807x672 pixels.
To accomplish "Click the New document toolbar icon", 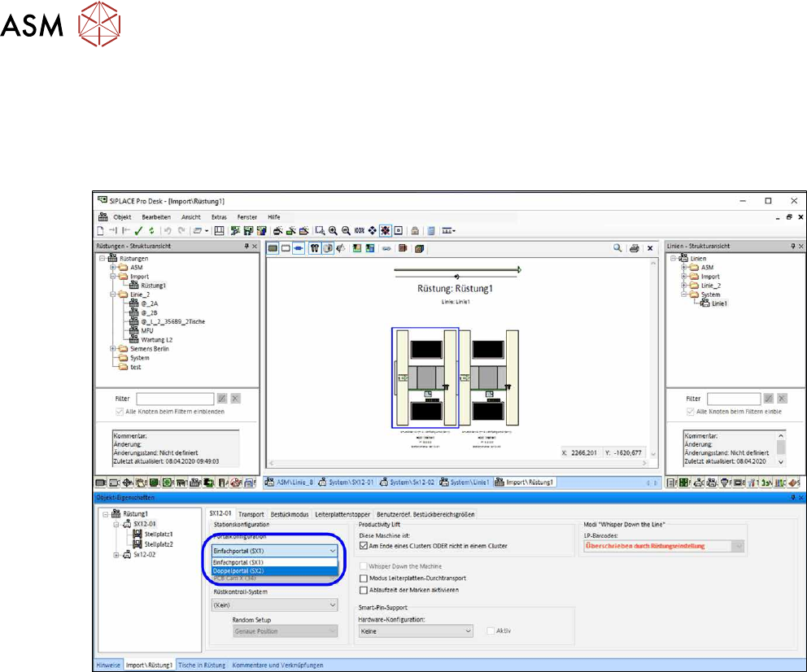I will (101, 231).
